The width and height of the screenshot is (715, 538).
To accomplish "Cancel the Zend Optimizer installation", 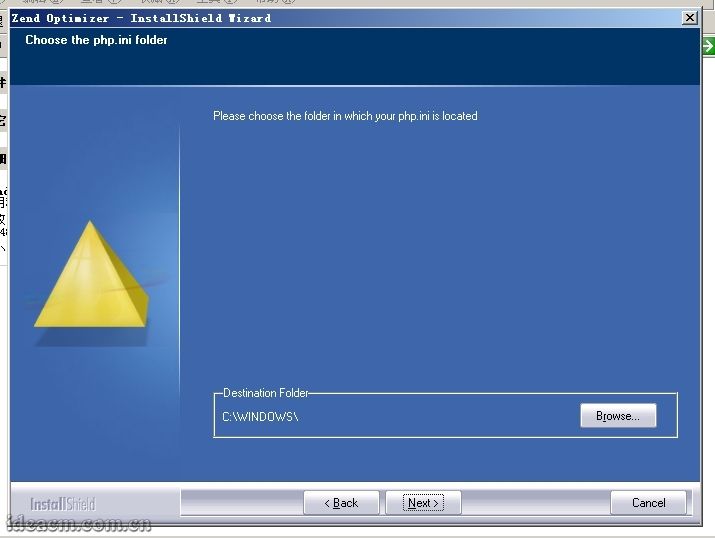I will click(648, 503).
